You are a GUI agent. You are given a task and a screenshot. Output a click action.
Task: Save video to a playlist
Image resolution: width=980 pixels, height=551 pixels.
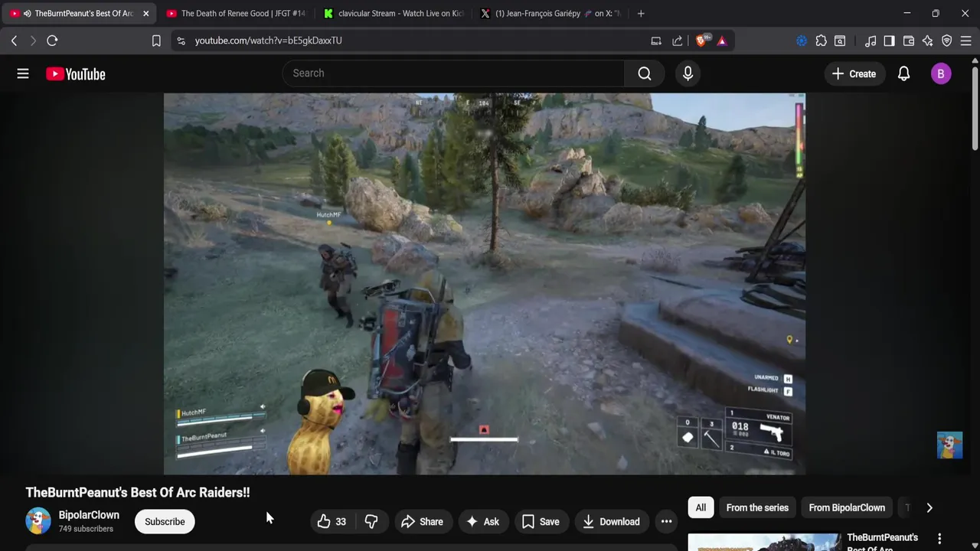[x=541, y=522]
